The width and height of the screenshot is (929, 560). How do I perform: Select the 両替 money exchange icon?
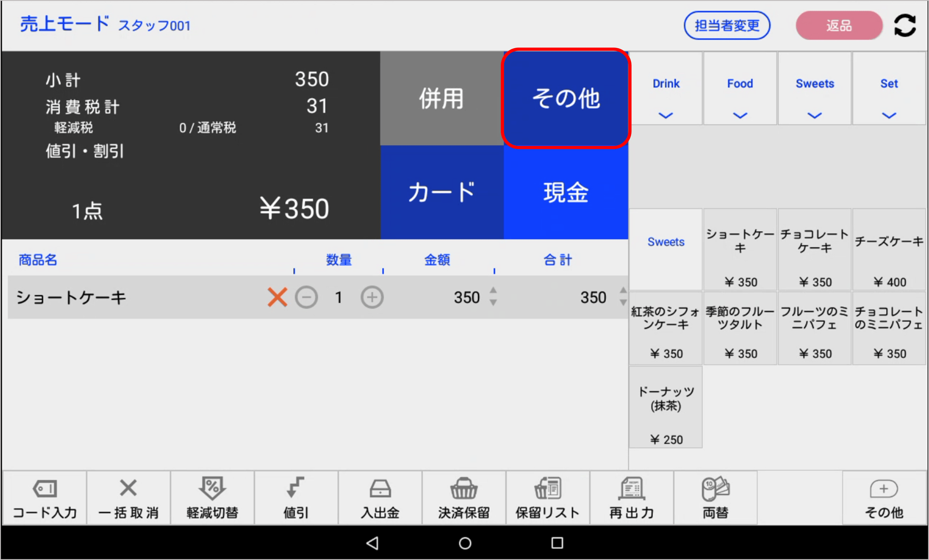coord(715,497)
